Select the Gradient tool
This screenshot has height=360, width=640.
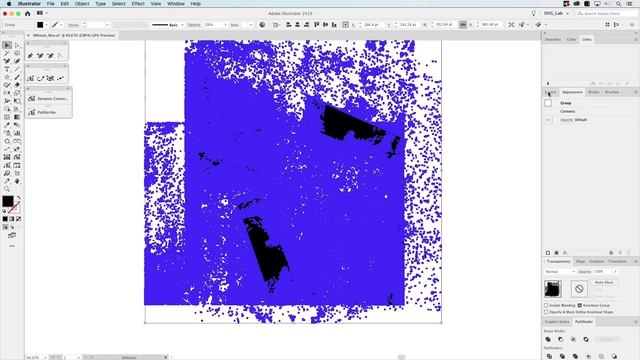point(17,117)
